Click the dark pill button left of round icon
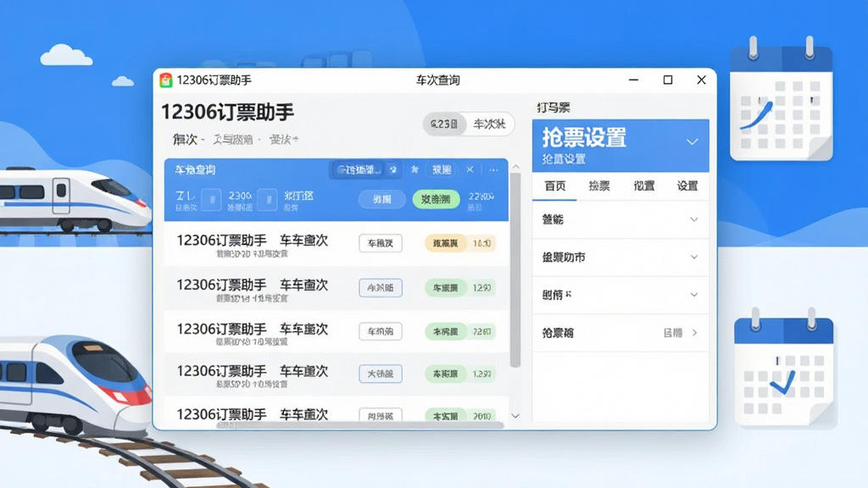 [359, 169]
